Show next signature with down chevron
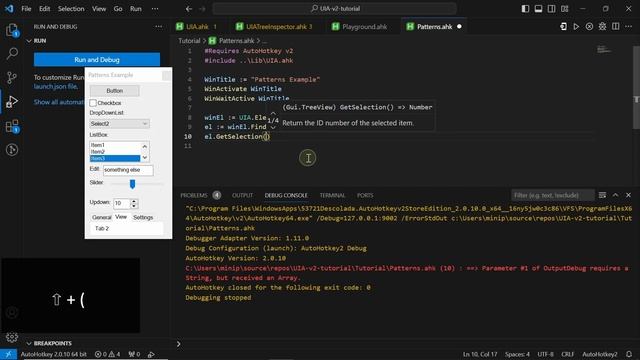The image size is (640, 360). [x=273, y=127]
